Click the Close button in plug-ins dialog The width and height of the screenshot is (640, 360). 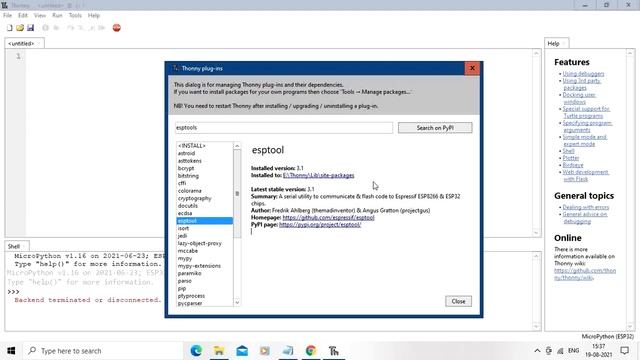click(x=458, y=301)
